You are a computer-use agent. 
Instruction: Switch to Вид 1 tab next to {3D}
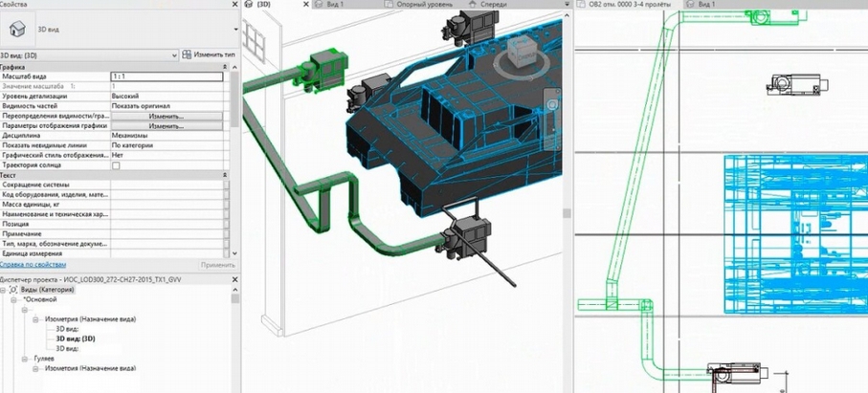click(334, 4)
